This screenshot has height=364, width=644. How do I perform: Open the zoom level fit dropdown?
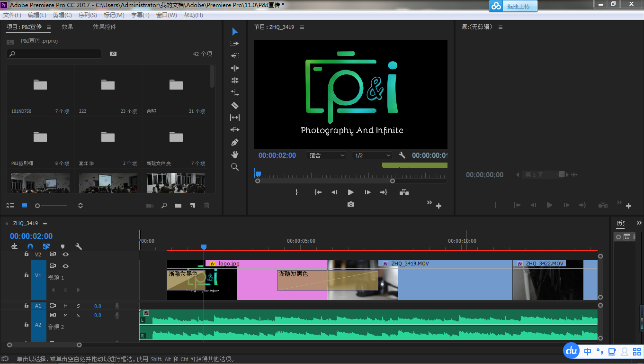pyautogui.click(x=327, y=155)
